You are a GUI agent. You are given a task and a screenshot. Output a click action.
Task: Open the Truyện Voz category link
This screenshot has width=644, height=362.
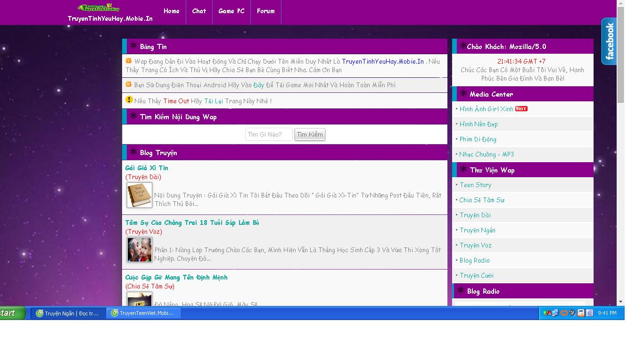tap(476, 246)
